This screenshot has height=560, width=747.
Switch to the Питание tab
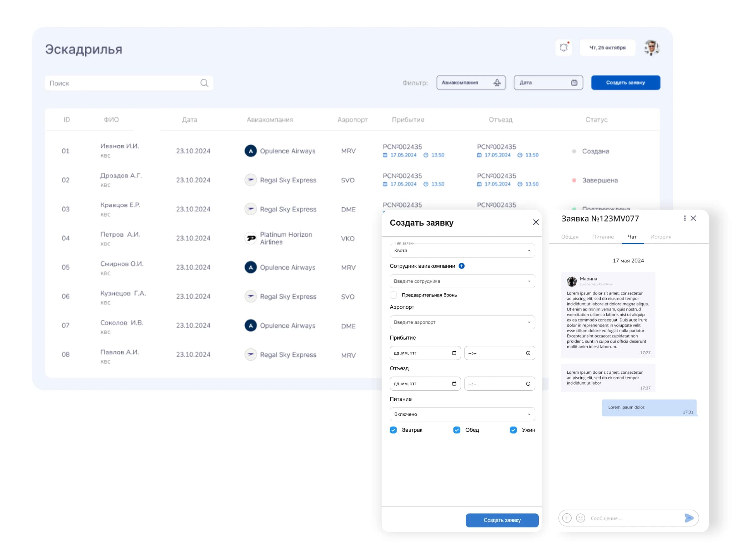pos(603,237)
